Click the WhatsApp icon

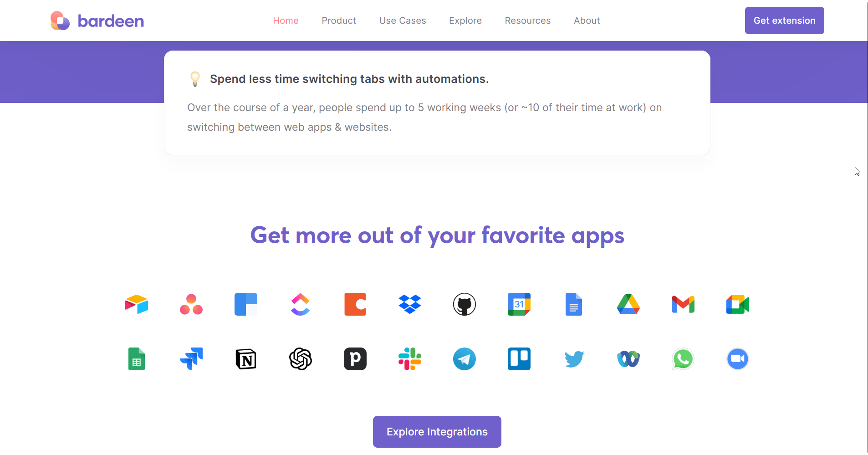[683, 359]
